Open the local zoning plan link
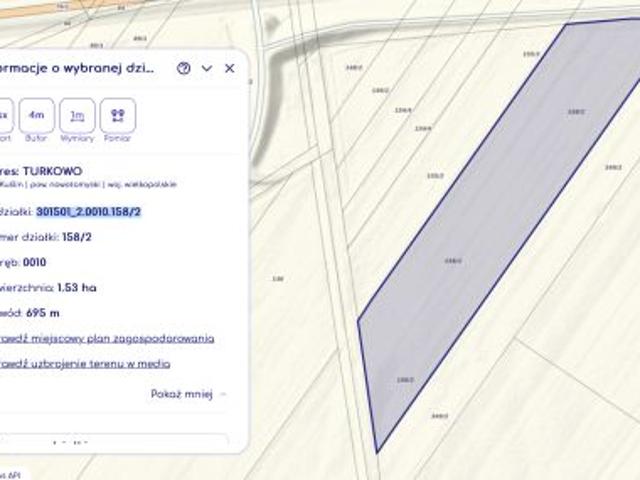 (105, 338)
